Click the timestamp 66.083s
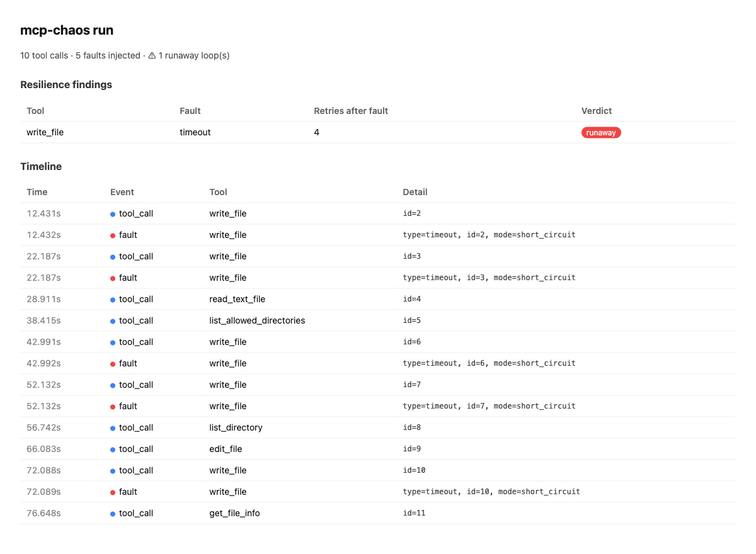The width and height of the screenshot is (756, 554). click(43, 449)
